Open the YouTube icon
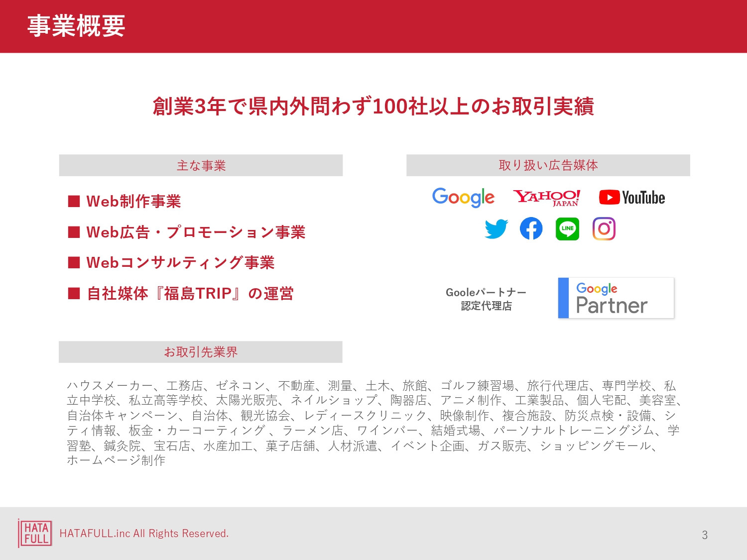 point(632,197)
